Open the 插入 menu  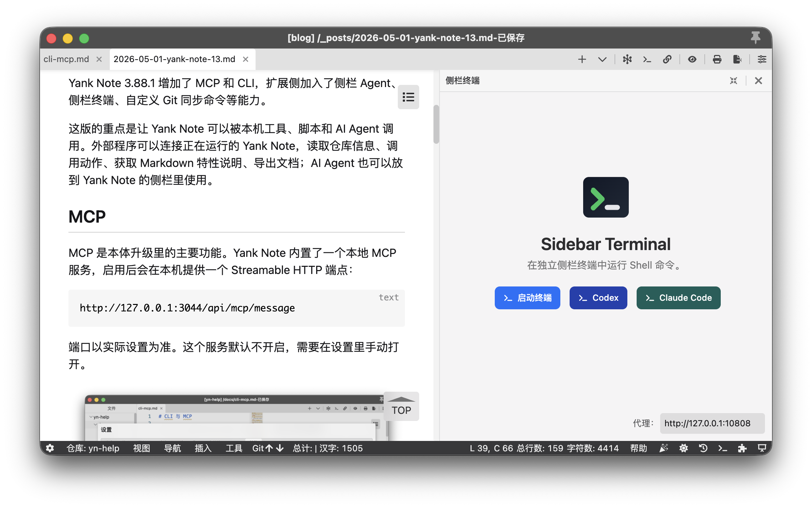point(203,448)
